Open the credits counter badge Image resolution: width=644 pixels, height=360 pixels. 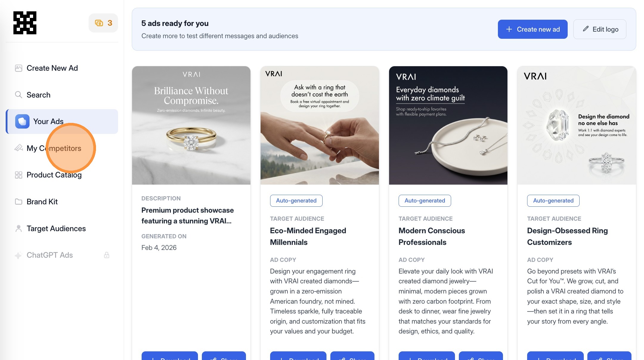pos(103,23)
